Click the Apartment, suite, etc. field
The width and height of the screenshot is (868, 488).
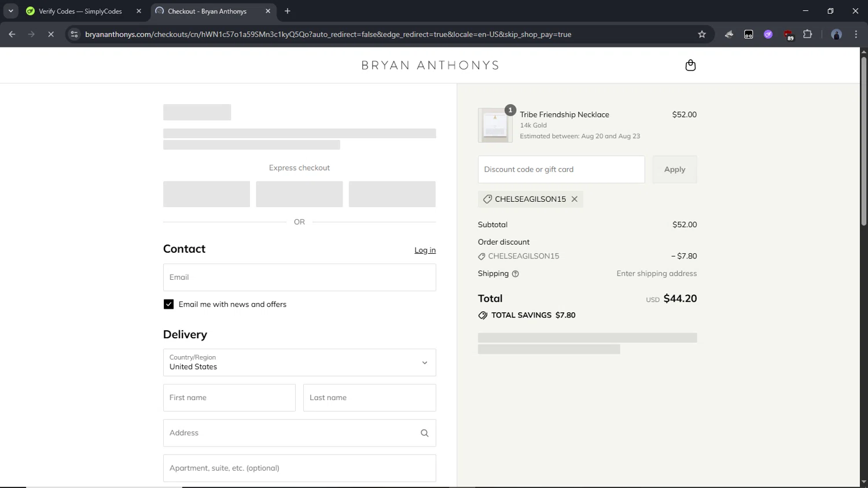300,468
